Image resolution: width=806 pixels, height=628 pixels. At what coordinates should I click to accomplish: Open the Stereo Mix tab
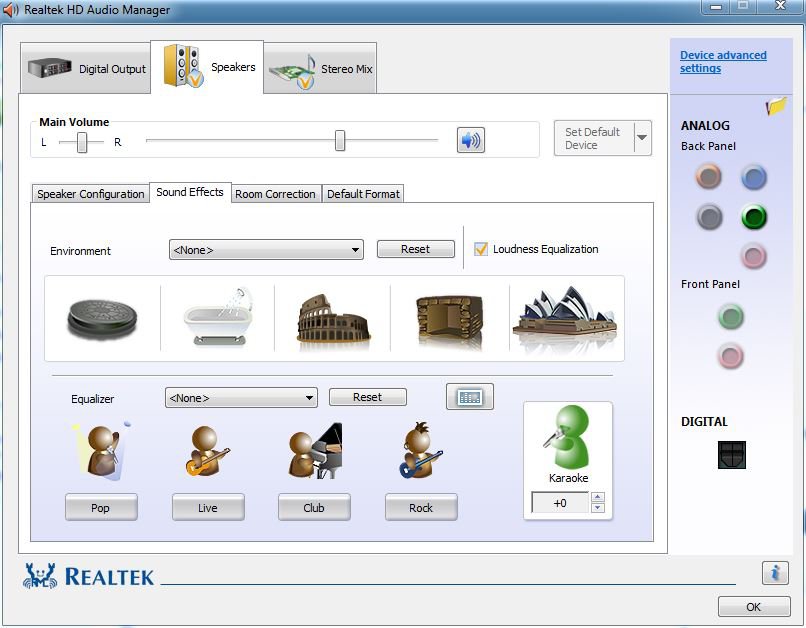pyautogui.click(x=320, y=68)
